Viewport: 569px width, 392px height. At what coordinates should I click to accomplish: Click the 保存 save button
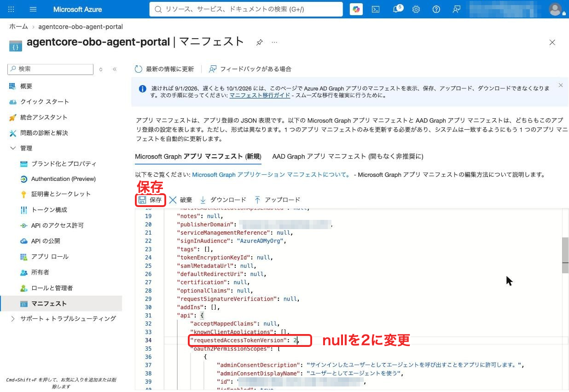pyautogui.click(x=151, y=200)
